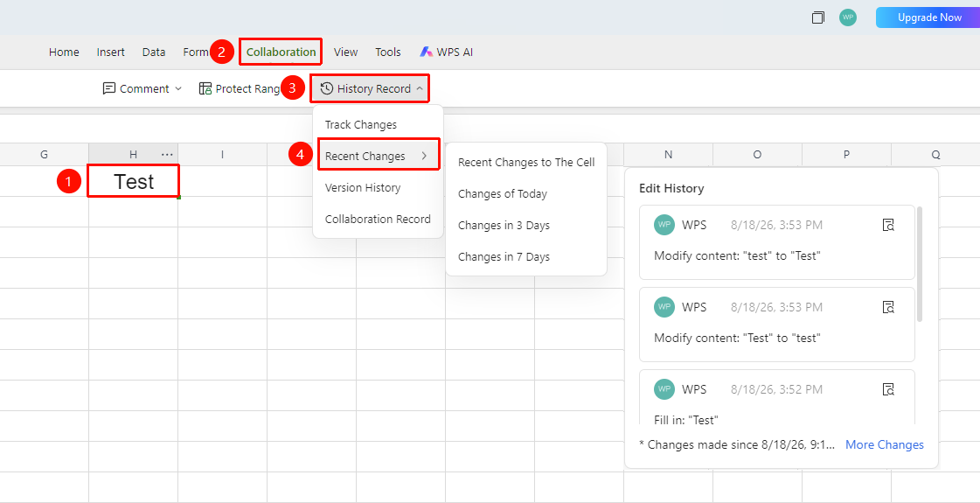Select cell H containing Test
The image size is (980, 503).
(x=134, y=181)
